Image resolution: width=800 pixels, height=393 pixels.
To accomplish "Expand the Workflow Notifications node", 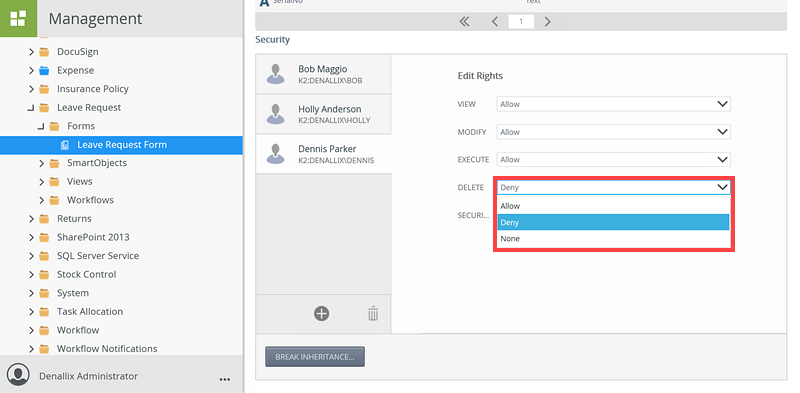I will 31,349.
